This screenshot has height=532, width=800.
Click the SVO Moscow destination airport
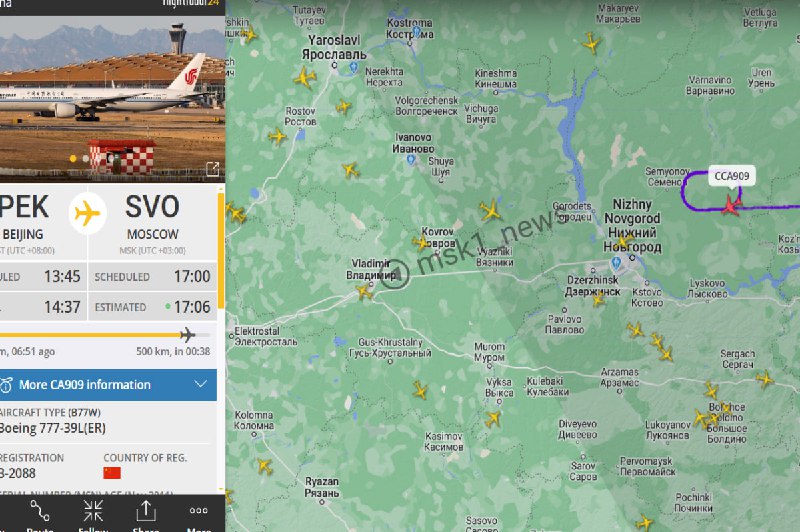click(153, 216)
